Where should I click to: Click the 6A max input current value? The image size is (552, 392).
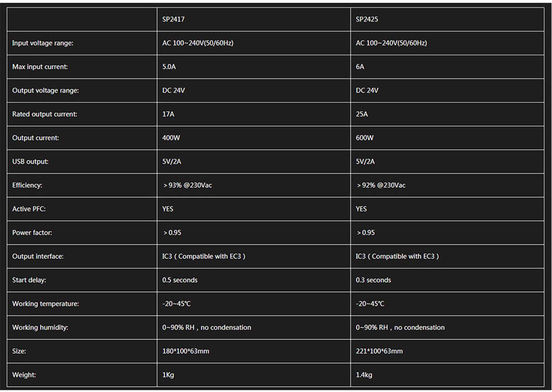point(360,67)
